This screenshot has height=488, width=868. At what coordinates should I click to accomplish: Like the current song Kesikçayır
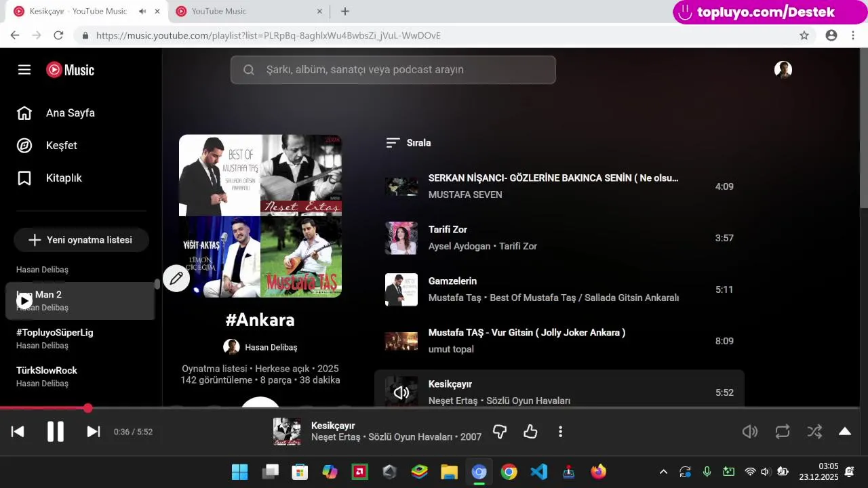pos(530,432)
